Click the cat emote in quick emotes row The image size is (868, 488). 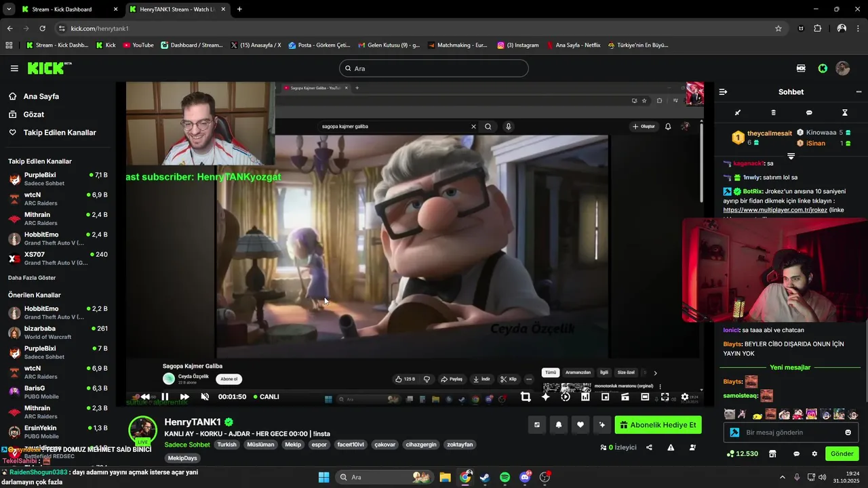729,414
